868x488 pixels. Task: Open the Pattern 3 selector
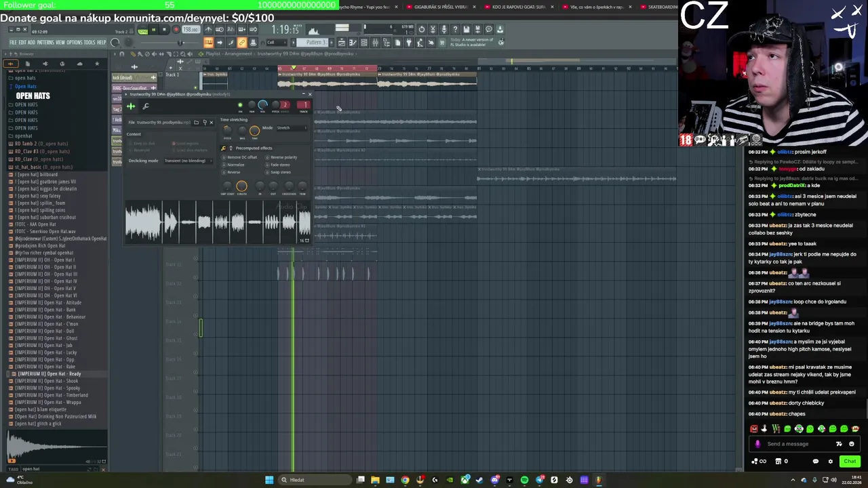coord(312,43)
